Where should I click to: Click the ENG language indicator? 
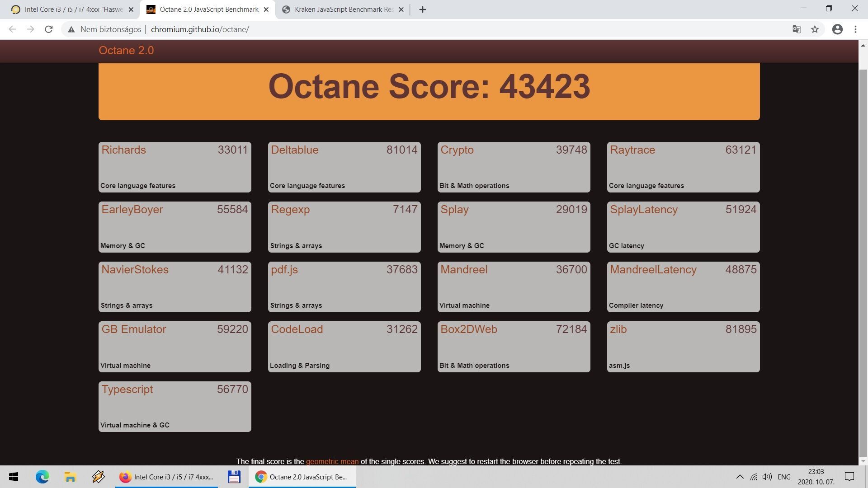(784, 477)
